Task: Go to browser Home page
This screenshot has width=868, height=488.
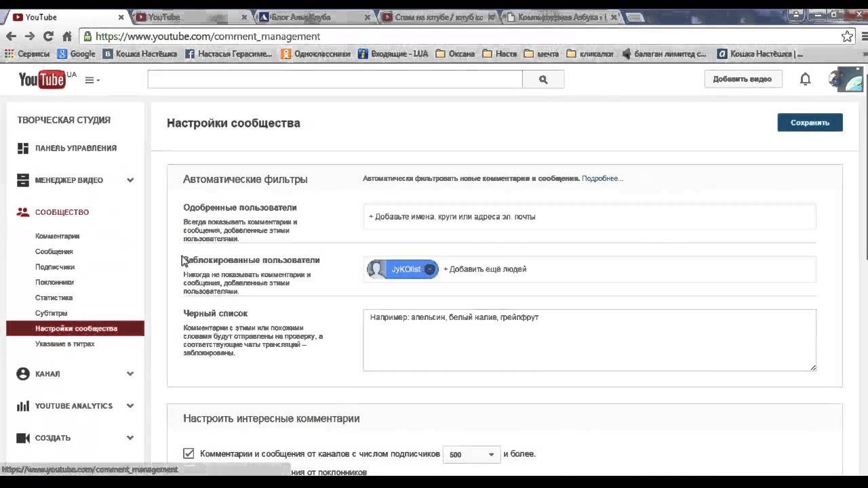Action: (66, 37)
